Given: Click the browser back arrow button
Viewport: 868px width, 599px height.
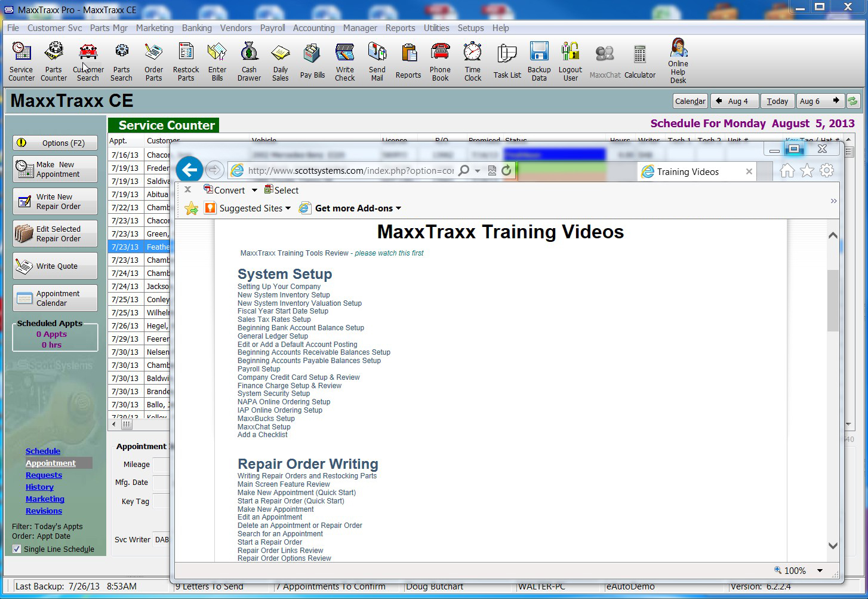Looking at the screenshot, I should point(189,170).
